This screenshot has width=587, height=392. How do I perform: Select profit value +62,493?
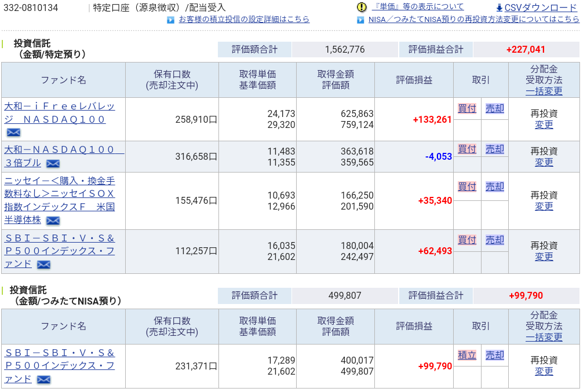435,251
